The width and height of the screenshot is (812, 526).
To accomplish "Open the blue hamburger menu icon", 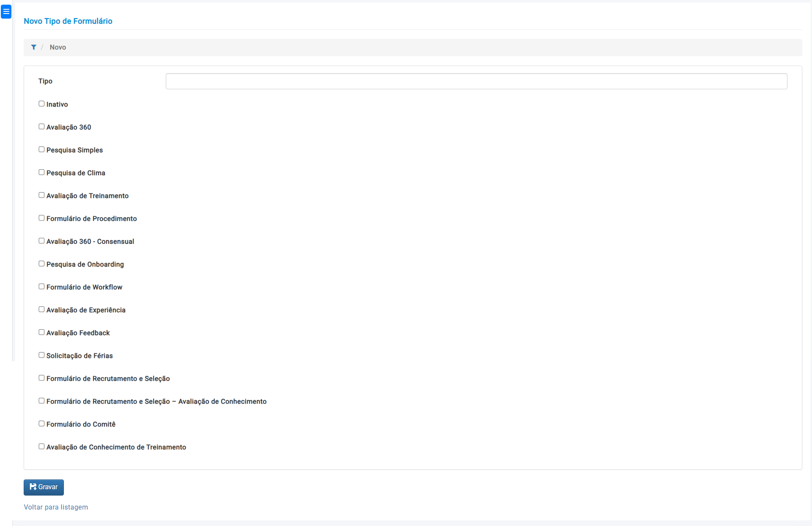I will click(6, 12).
